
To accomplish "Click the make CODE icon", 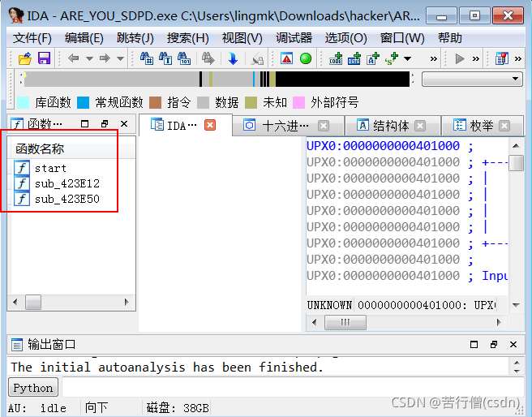I will pos(336,58).
